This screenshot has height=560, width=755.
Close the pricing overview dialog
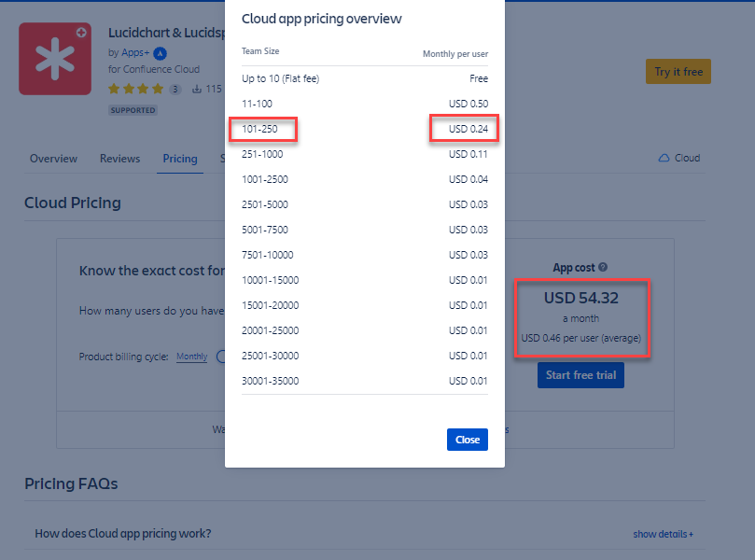pyautogui.click(x=467, y=440)
